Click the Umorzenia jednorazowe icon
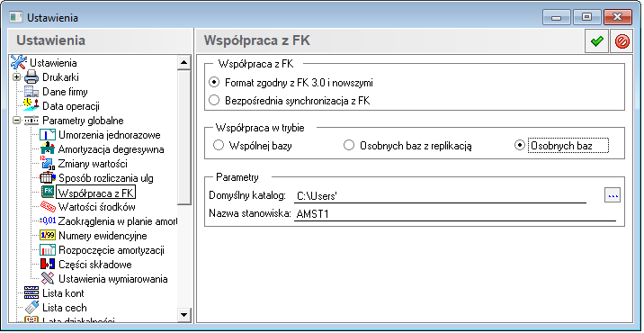644x333 pixels. click(x=48, y=135)
